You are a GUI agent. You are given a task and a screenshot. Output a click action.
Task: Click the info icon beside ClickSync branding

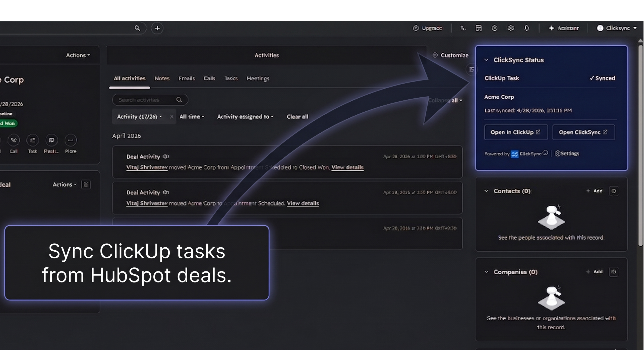(x=545, y=153)
